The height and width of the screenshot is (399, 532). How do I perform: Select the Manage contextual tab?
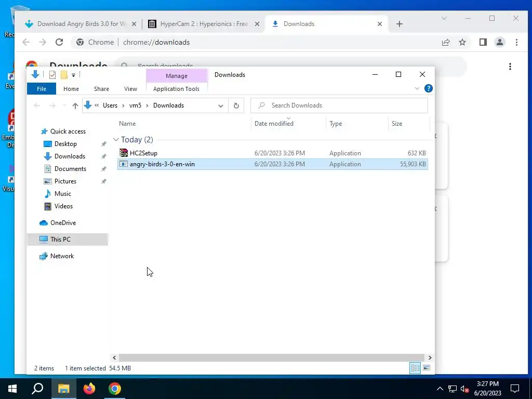click(x=177, y=76)
